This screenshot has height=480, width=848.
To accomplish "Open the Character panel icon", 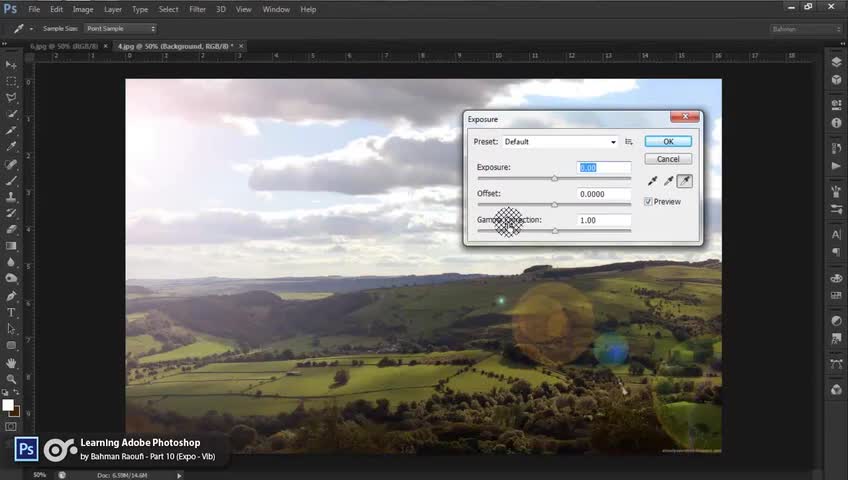I will coord(836,234).
